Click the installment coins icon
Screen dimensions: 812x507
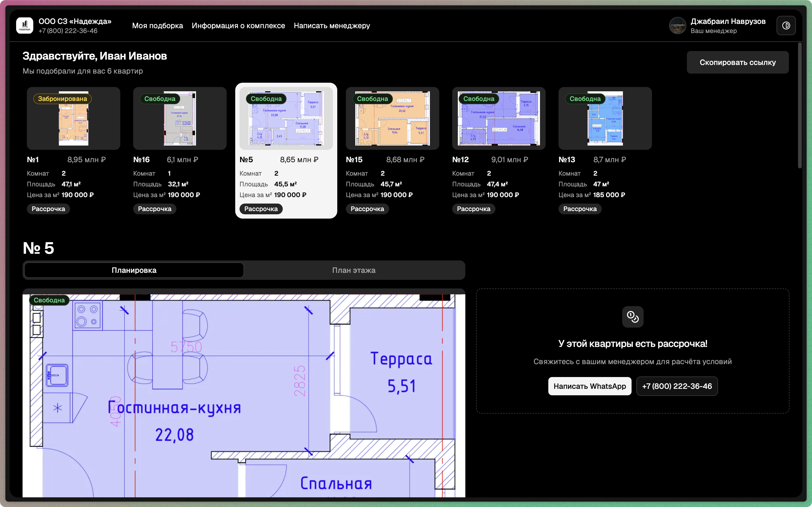coord(633,317)
